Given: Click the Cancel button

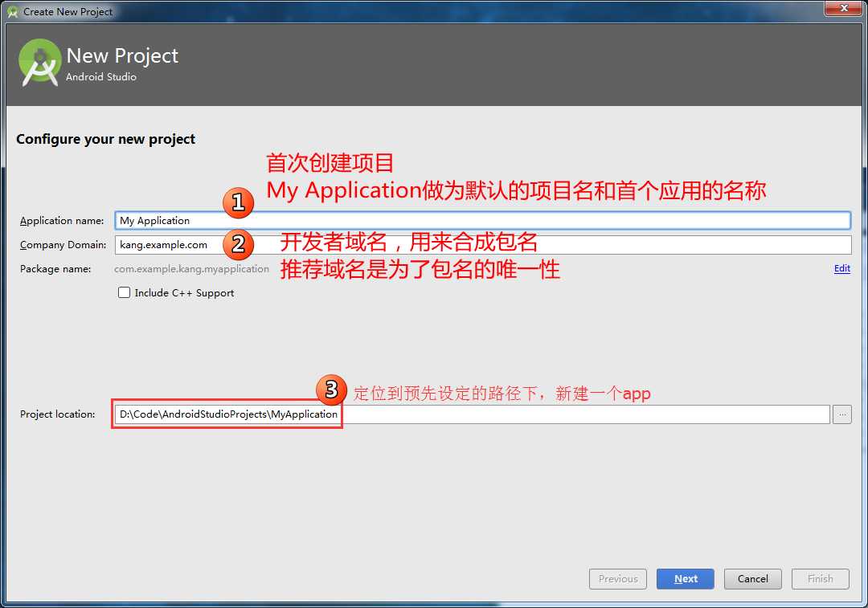Looking at the screenshot, I should tap(753, 578).
